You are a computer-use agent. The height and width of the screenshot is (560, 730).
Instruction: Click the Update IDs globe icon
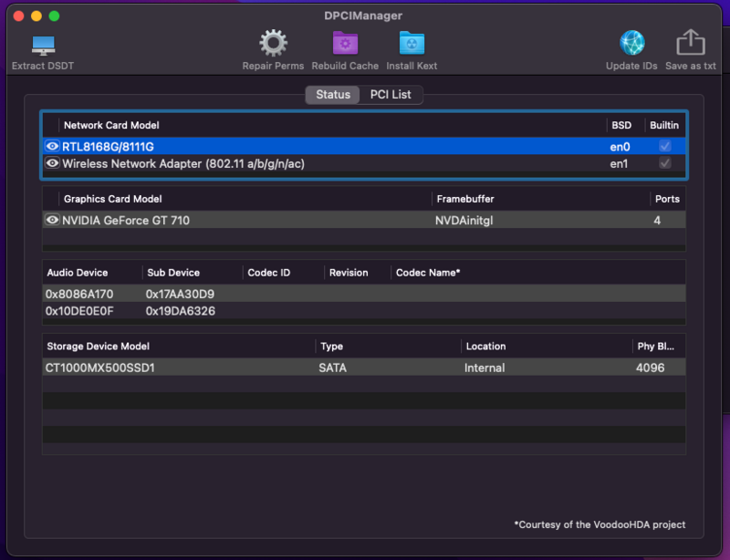(631, 44)
